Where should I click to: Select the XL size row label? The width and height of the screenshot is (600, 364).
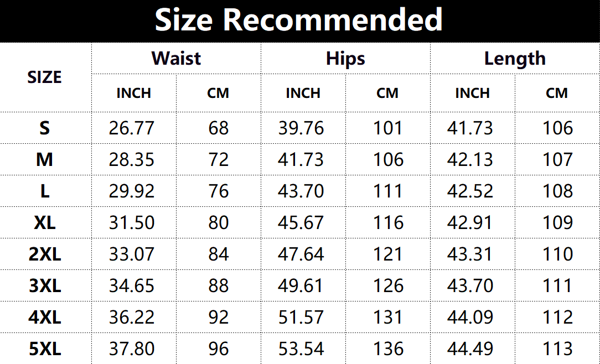point(45,223)
